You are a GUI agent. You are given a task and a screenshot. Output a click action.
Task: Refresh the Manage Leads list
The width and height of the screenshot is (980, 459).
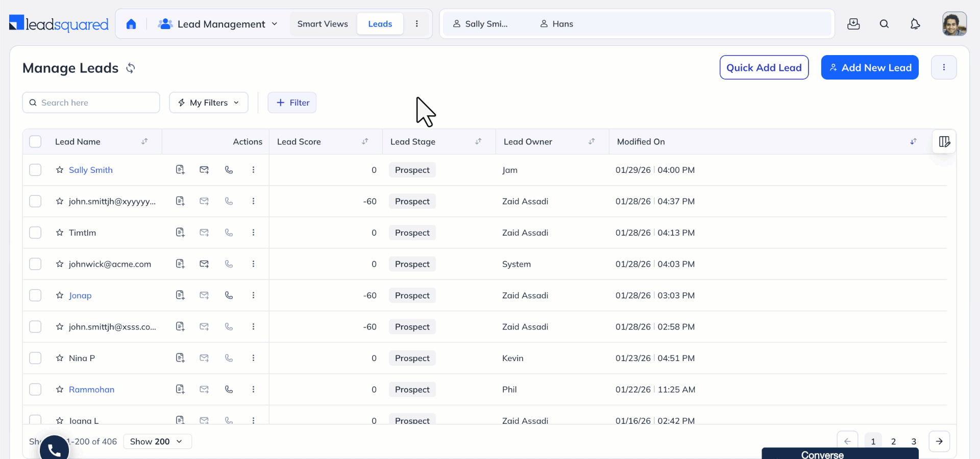click(x=131, y=68)
